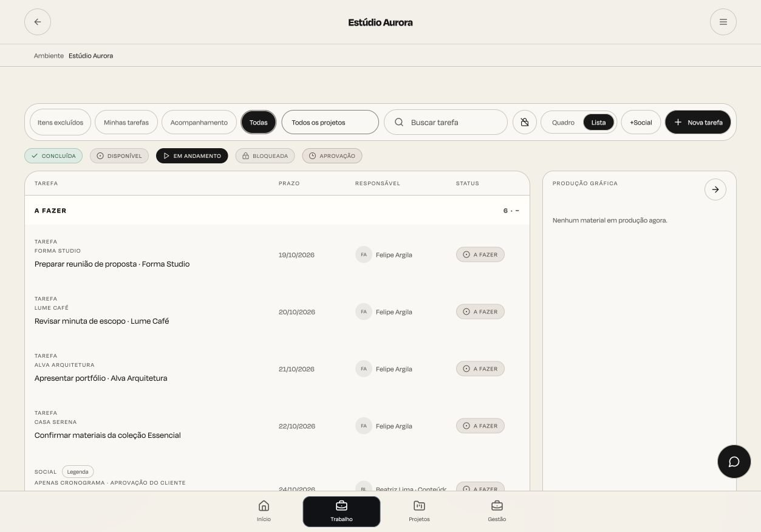Click FA avatar on Casa Serena row
The image size is (761, 532).
click(364, 426)
